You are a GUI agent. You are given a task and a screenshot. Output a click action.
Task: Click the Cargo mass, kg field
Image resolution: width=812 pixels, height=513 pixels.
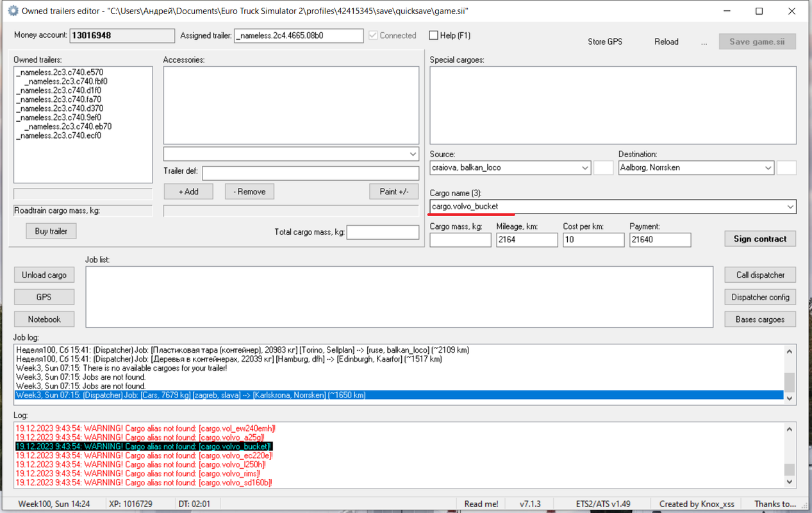point(460,240)
